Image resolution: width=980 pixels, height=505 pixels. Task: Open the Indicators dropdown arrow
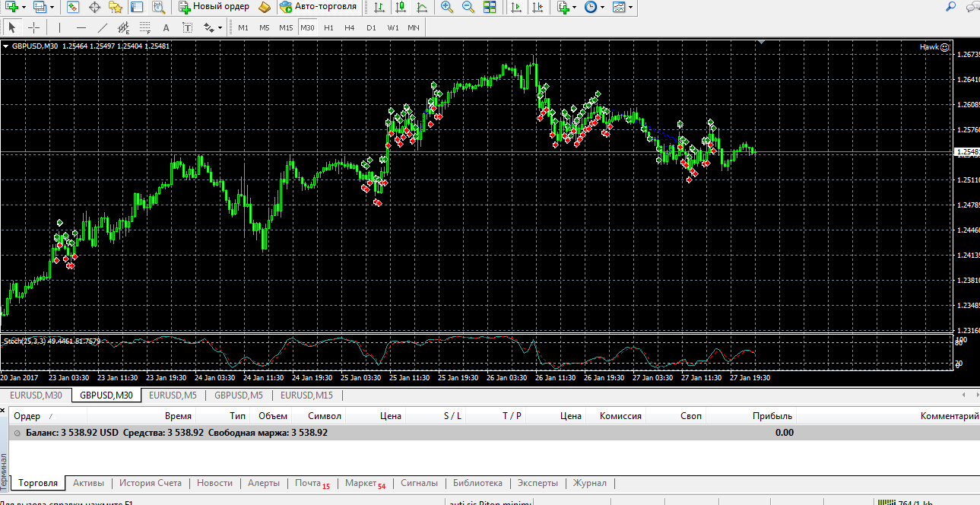click(576, 8)
